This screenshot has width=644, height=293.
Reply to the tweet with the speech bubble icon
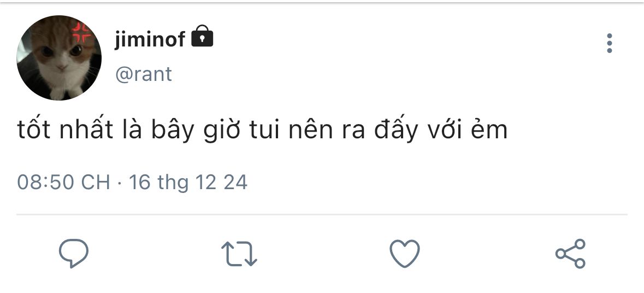click(74, 253)
